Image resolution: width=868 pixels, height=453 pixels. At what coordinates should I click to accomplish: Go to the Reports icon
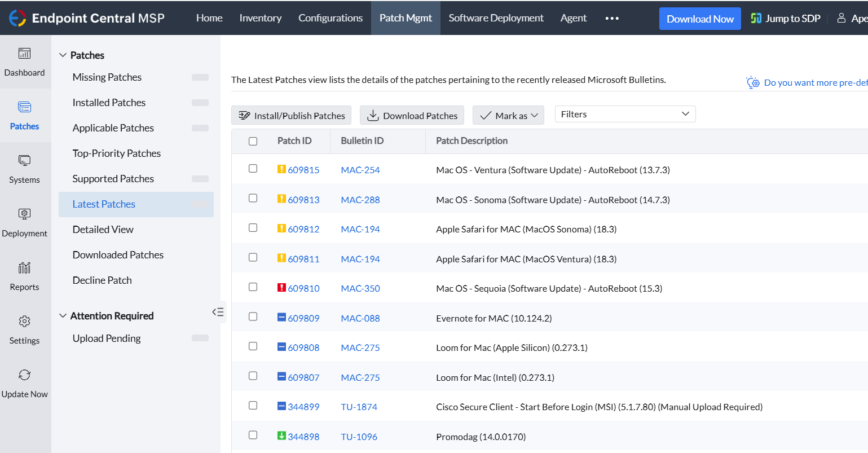click(24, 268)
